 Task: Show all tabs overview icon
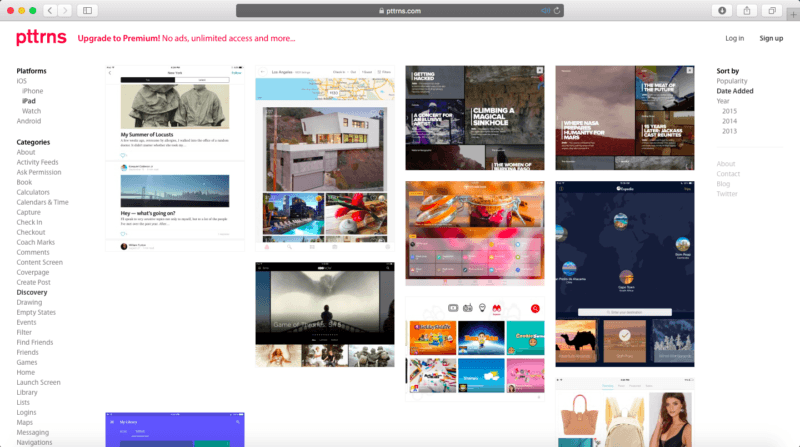772,10
